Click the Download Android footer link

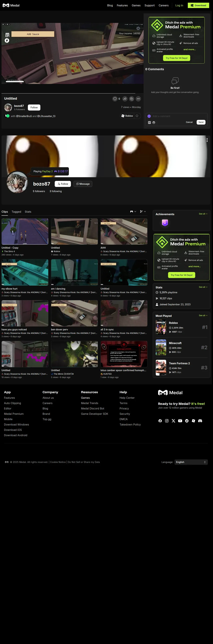pyautogui.click(x=16, y=435)
